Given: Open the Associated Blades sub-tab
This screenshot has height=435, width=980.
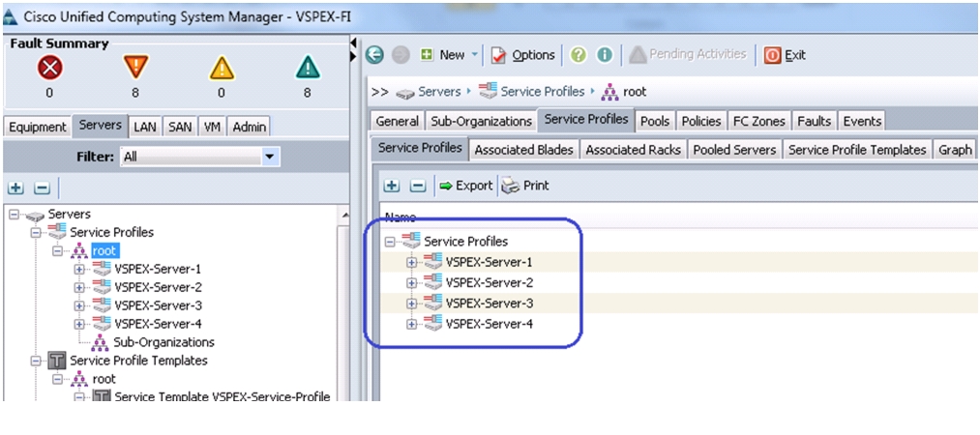Looking at the screenshot, I should [x=523, y=150].
